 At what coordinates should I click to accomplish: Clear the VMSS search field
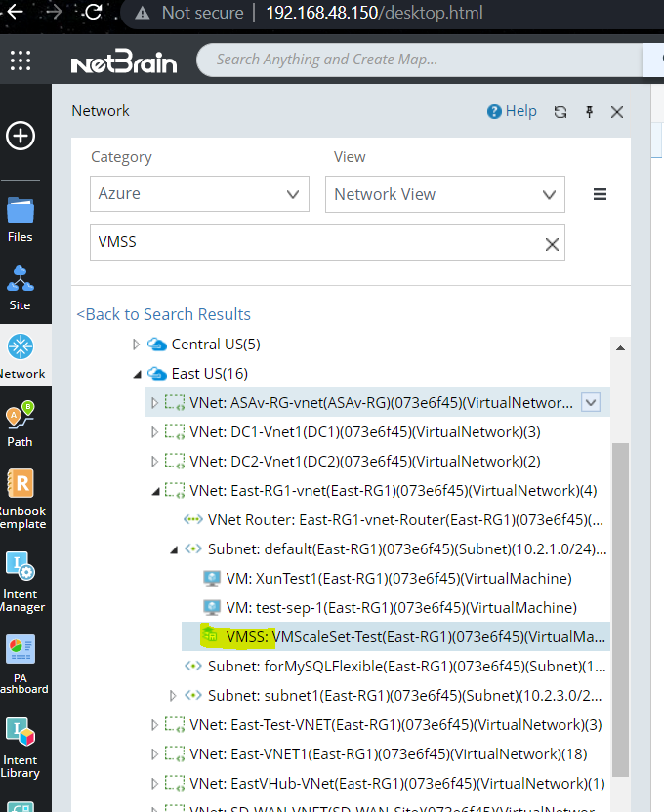pyautogui.click(x=552, y=244)
